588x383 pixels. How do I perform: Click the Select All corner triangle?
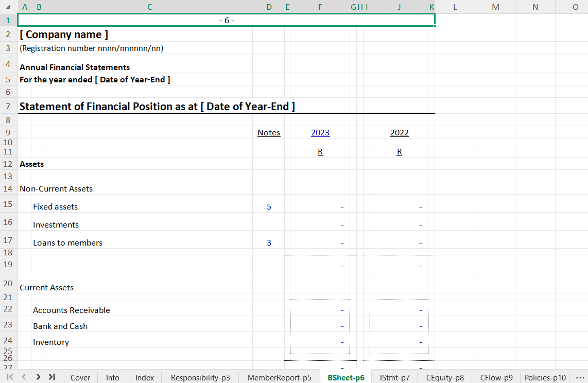click(x=8, y=7)
